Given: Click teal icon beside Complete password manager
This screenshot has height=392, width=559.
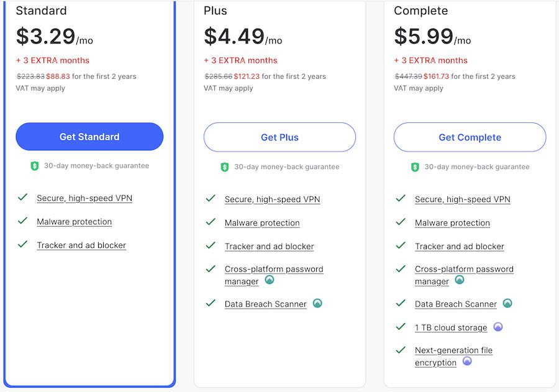Looking at the screenshot, I should 460,280.
